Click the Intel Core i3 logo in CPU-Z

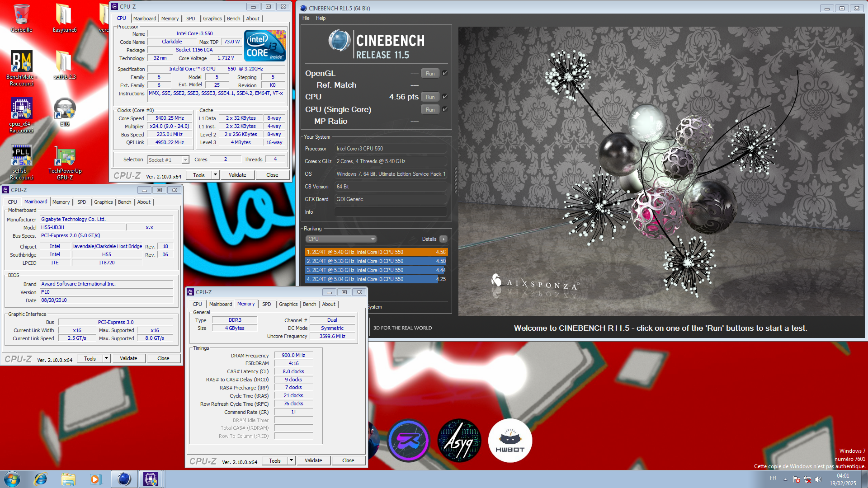[x=265, y=45]
